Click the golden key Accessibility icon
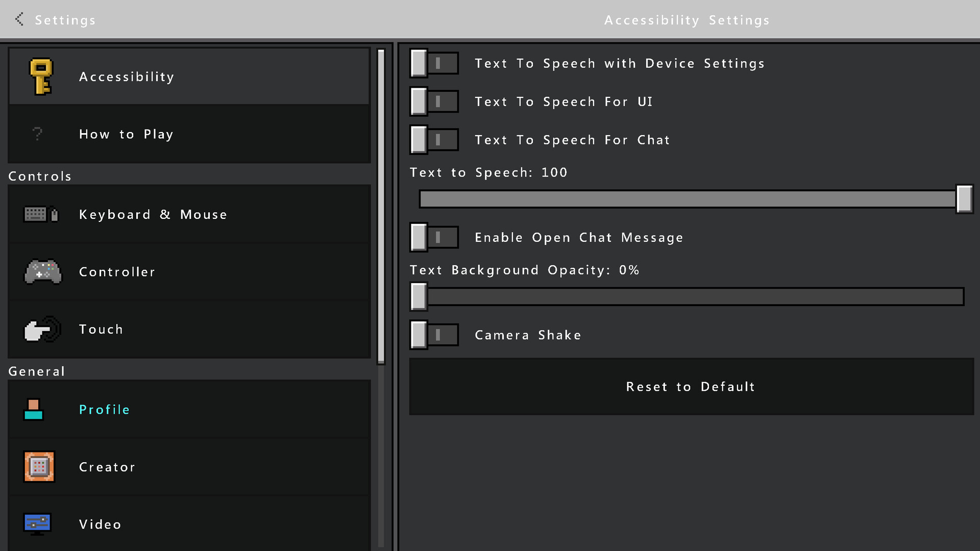 coord(41,77)
